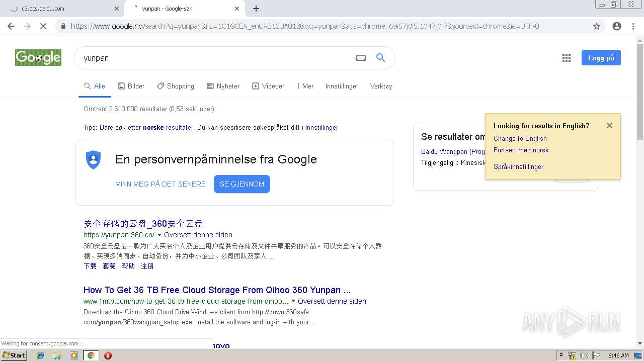Click the volume icon in system tray
644x362 pixels.
584,355
